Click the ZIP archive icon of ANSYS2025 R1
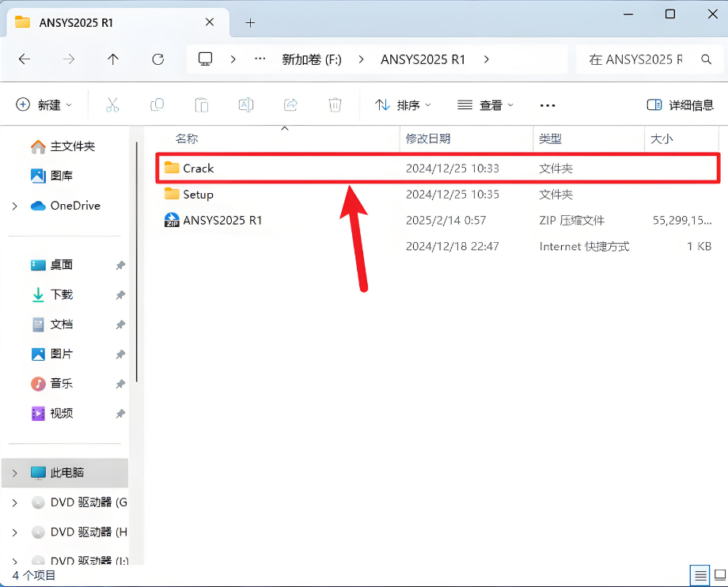Screen dimensions: 728x587 pos(172,220)
